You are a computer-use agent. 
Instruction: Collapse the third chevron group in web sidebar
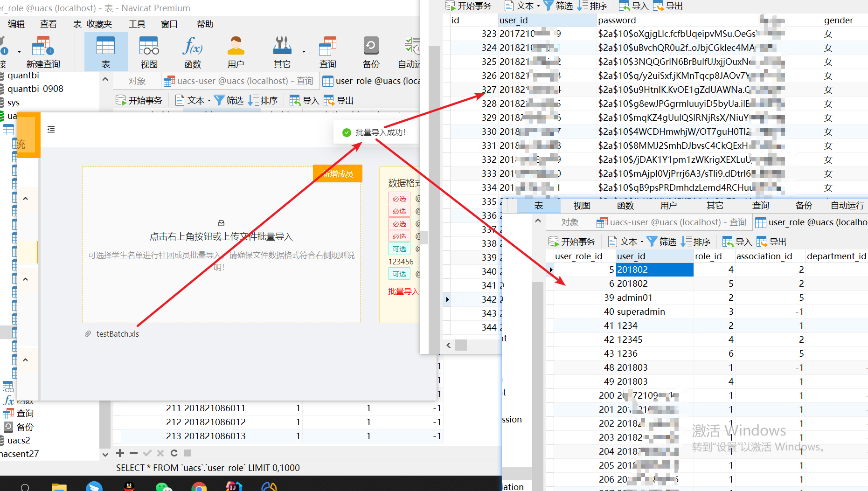26,360
